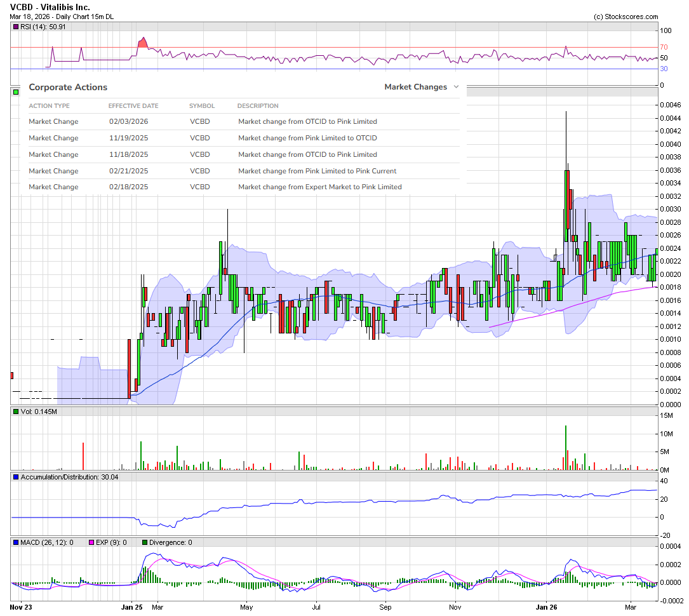Select the 02/18/2025 effective date cell

129,187
